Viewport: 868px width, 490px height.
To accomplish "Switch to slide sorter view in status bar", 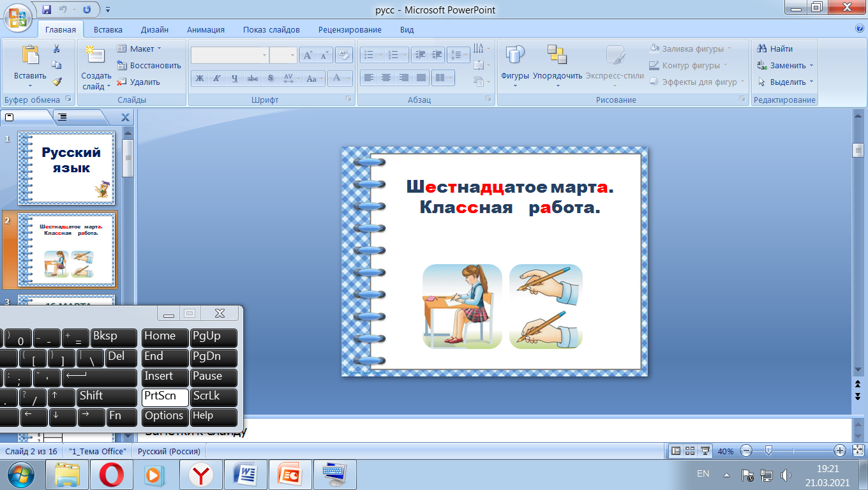I will (x=690, y=451).
